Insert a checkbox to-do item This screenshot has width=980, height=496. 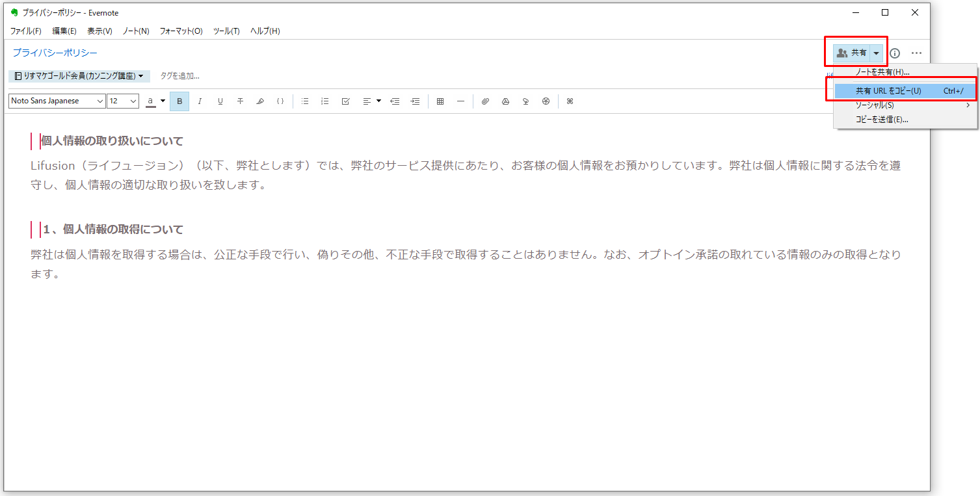click(x=346, y=101)
